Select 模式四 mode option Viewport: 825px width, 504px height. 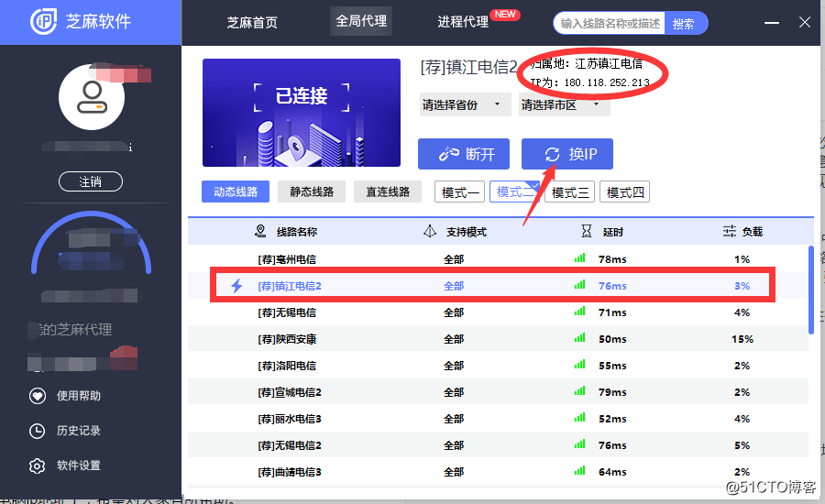(x=625, y=192)
